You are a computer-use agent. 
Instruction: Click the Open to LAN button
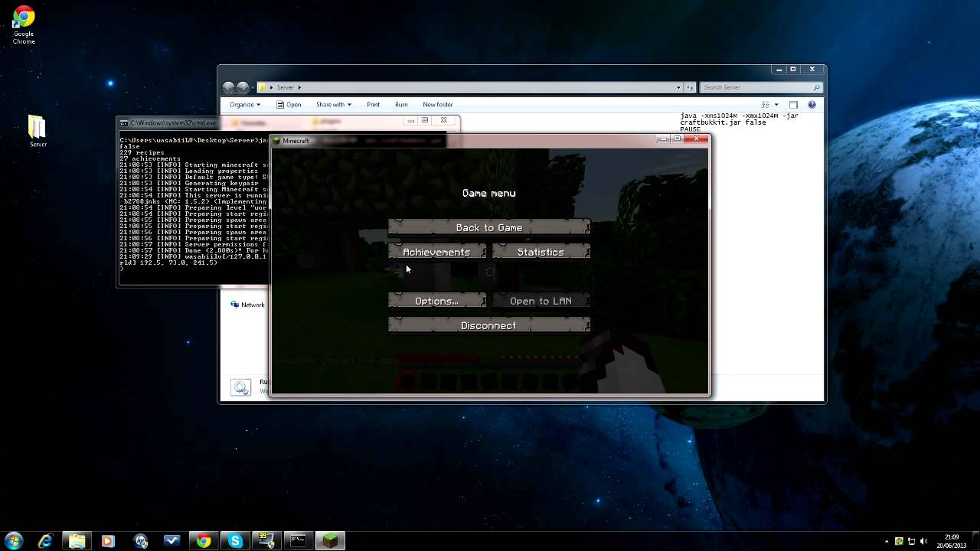541,301
